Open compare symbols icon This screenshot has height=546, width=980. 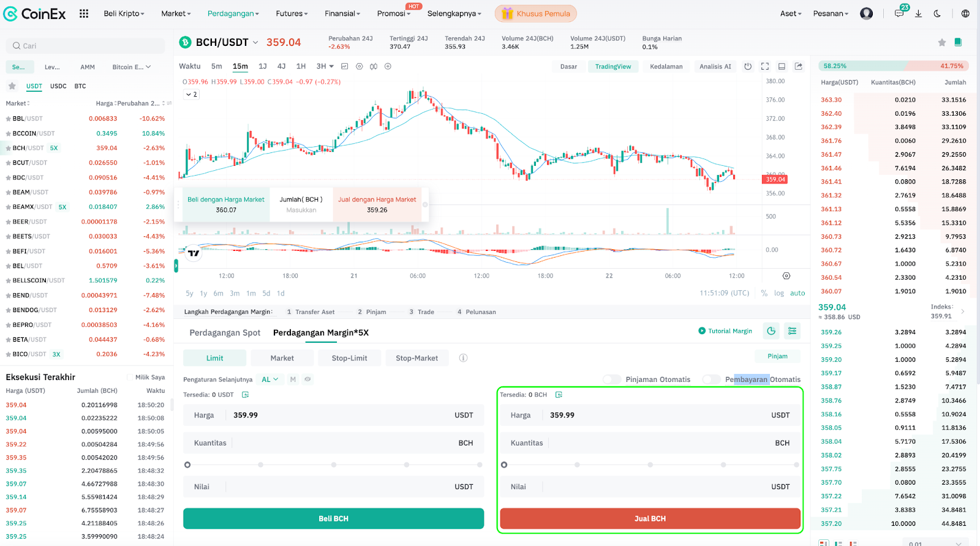(374, 66)
